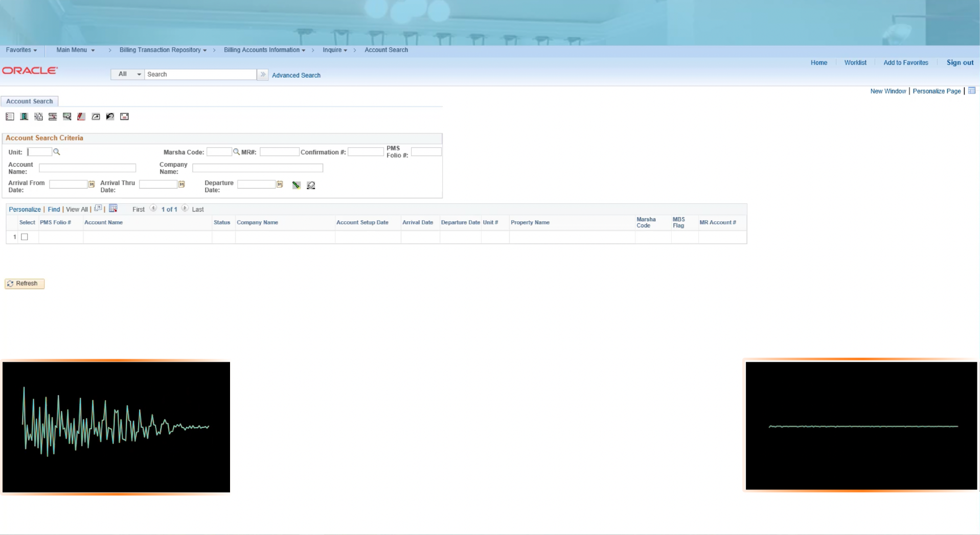The width and height of the screenshot is (980, 535).
Task: Check the row 1 Select checkbox
Action: tap(25, 237)
